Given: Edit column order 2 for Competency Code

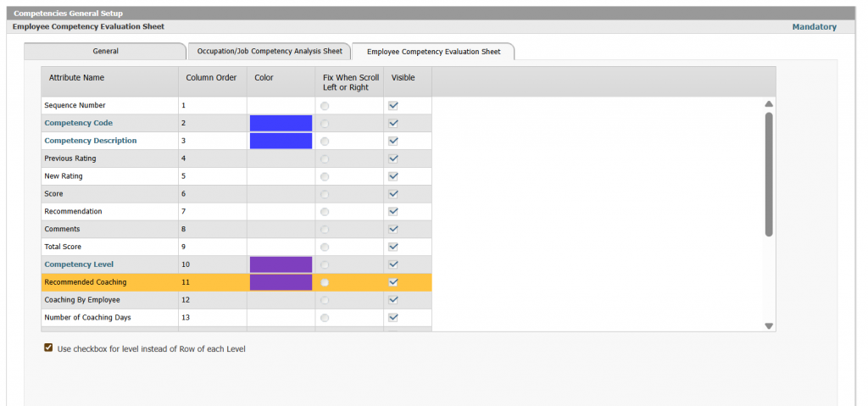Looking at the screenshot, I should pyautogui.click(x=213, y=123).
